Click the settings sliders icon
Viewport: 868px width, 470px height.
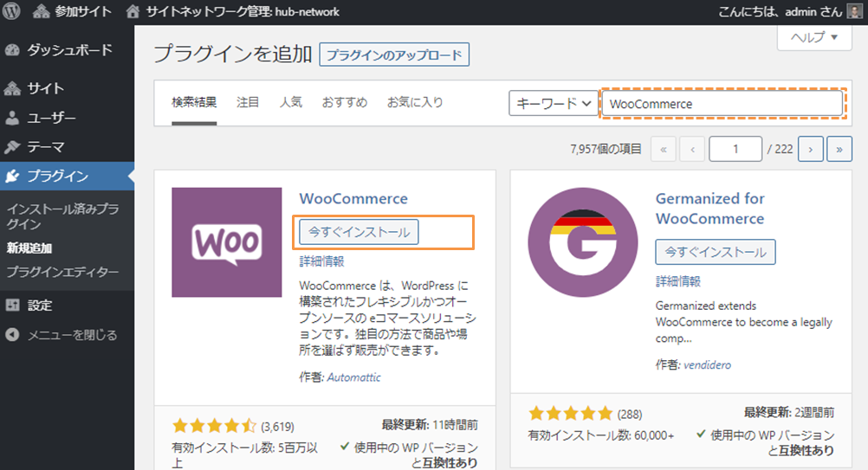coord(12,305)
